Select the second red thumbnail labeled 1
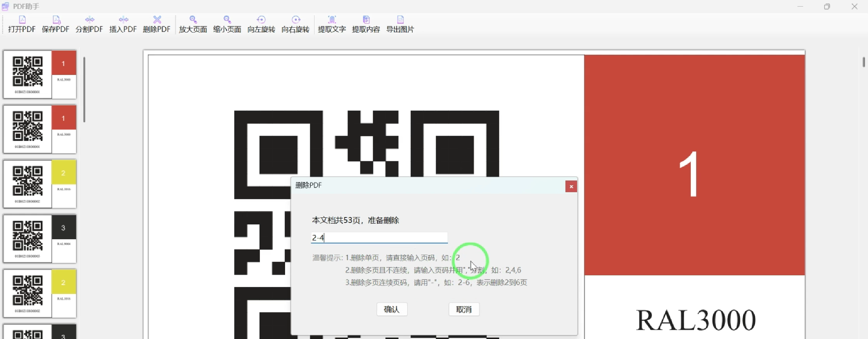 pos(40,129)
